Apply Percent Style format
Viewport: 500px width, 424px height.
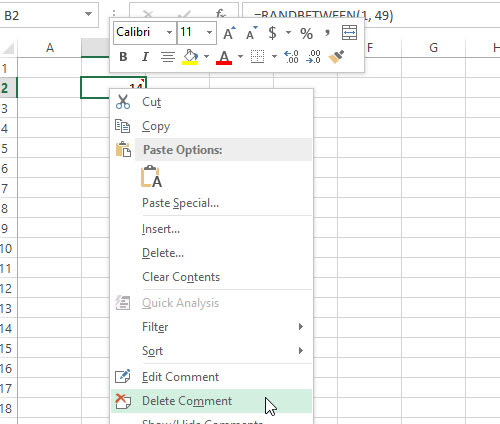[x=306, y=33]
